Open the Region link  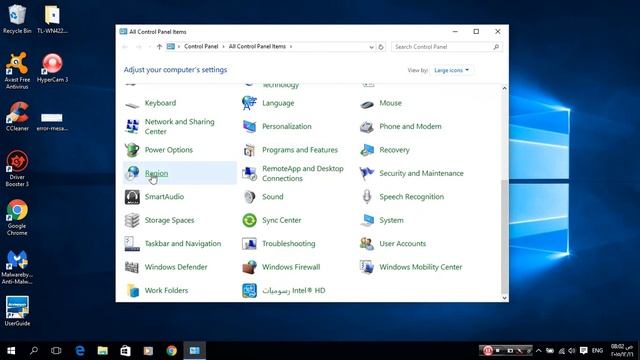coord(156,173)
